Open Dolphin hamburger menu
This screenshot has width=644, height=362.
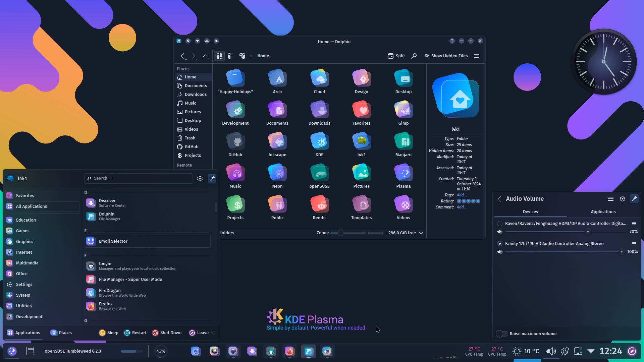tap(477, 56)
